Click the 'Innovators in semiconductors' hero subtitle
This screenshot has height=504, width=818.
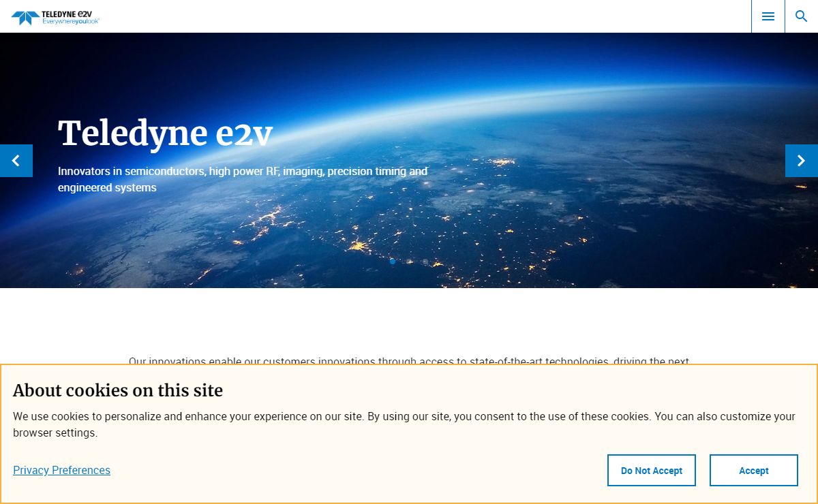(243, 179)
